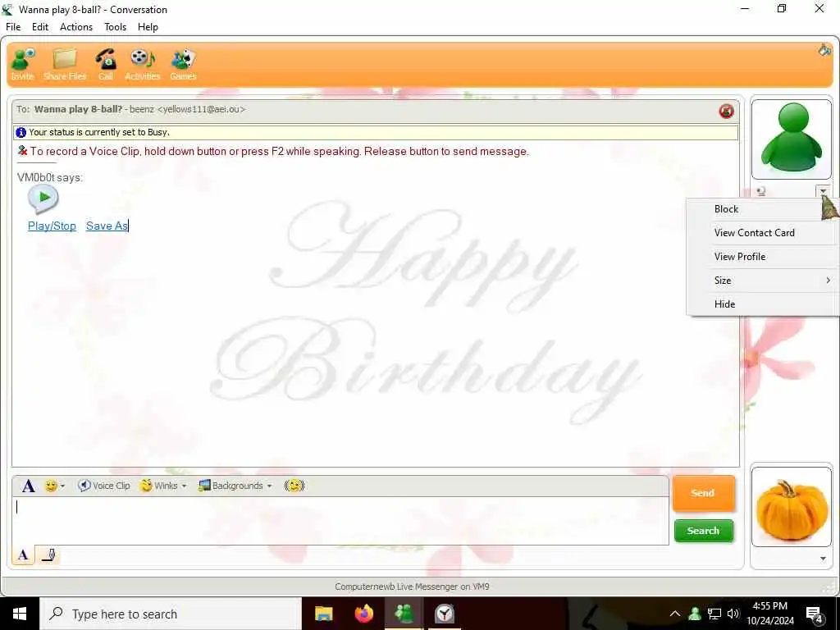Click Messenger tray status icon
840x630 pixels.
(695, 614)
